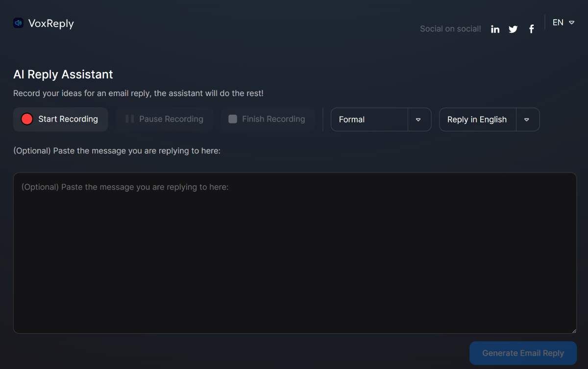588x369 pixels.
Task: Expand the Reply in English dropdown arrow
Action: tap(527, 120)
